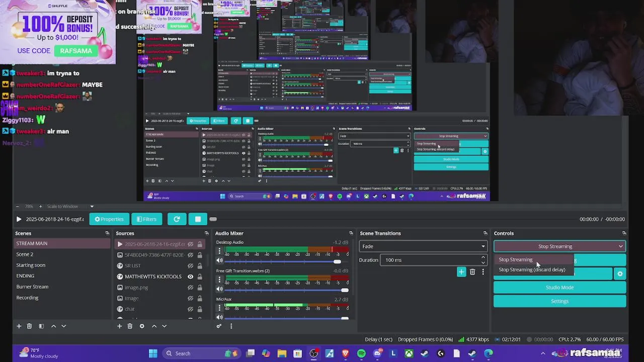Viewport: 644px width, 362px height.
Task: Select the STREAM MAIN scene
Action: (62, 243)
